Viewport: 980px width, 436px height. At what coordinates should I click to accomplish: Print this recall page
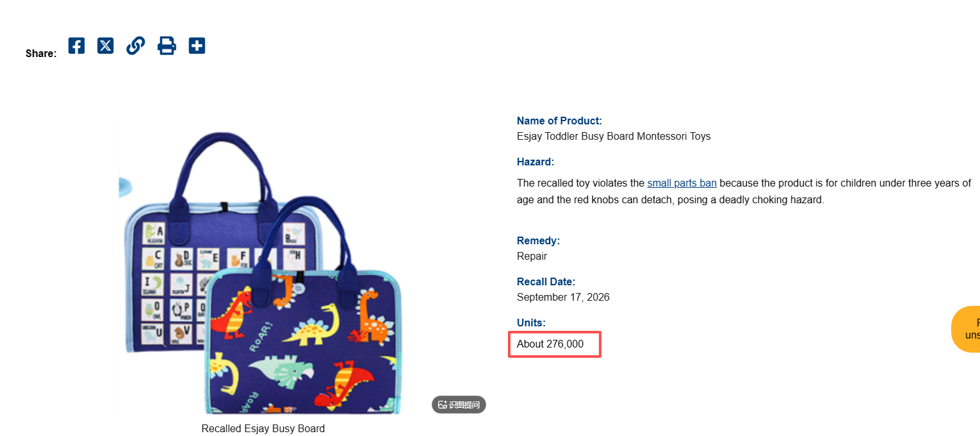point(167,46)
